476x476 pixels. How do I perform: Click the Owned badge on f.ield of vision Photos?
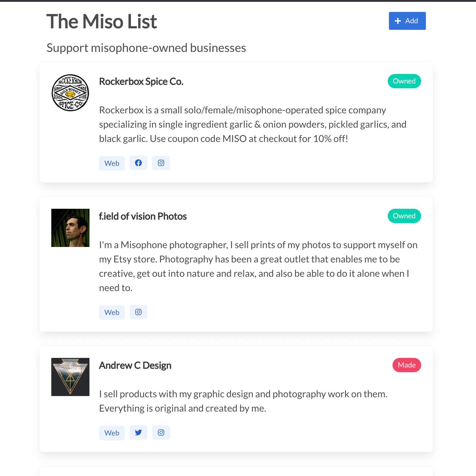pyautogui.click(x=404, y=216)
